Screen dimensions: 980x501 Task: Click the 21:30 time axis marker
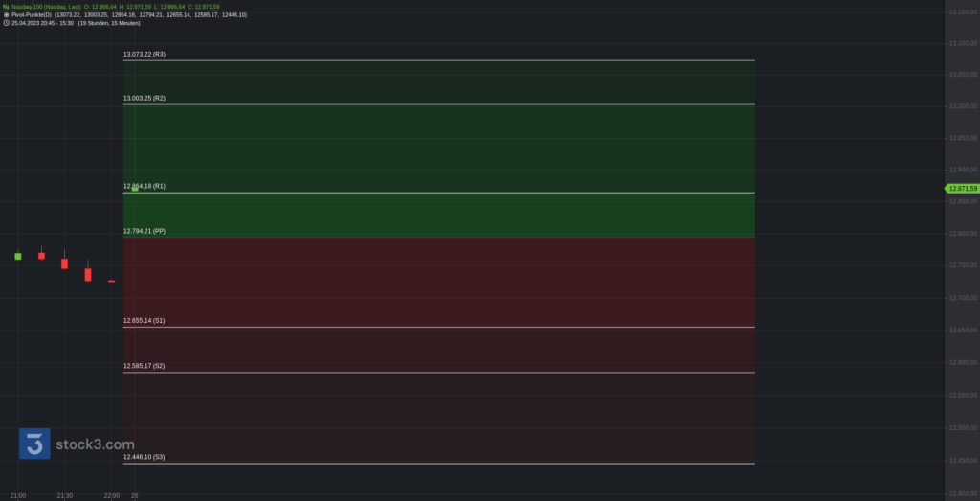click(64, 496)
